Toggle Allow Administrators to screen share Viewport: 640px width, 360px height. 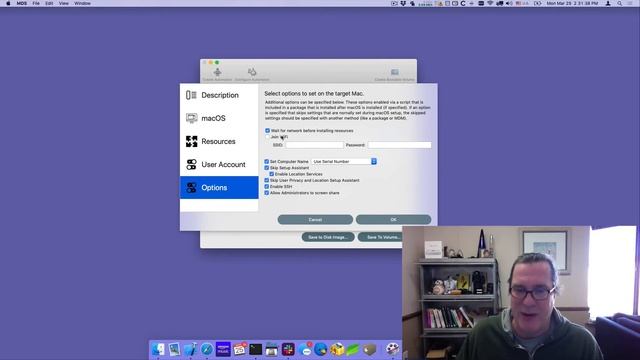click(267, 193)
